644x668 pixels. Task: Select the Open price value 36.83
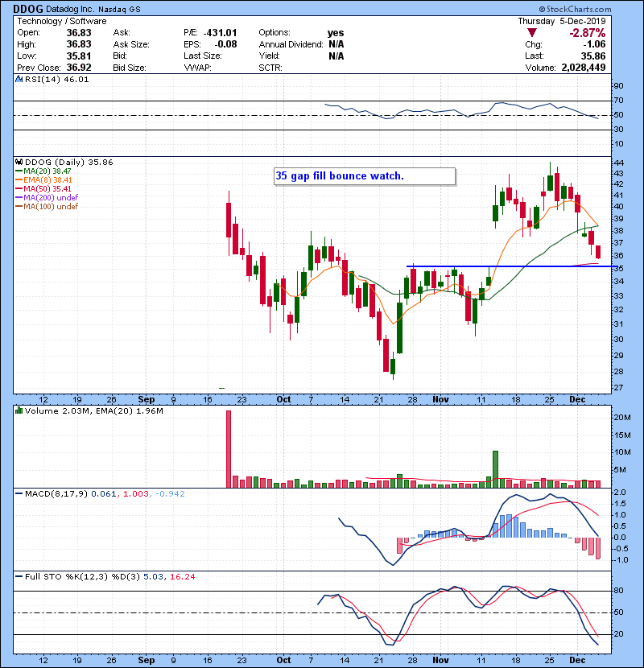(x=79, y=33)
